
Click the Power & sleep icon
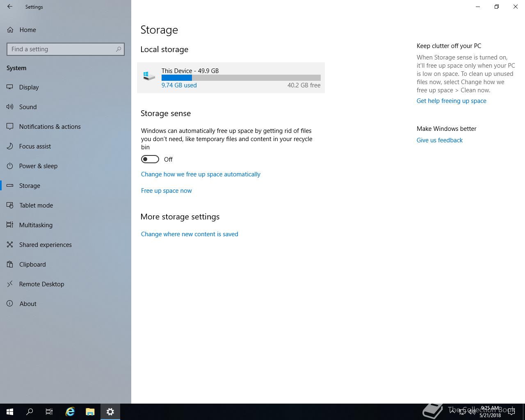coord(10,166)
